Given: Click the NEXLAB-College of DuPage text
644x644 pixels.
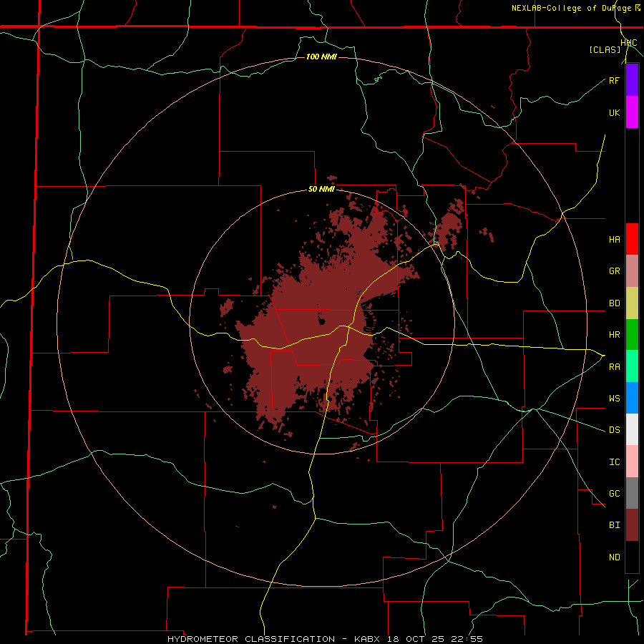Looking at the screenshot, I should click(571, 8).
